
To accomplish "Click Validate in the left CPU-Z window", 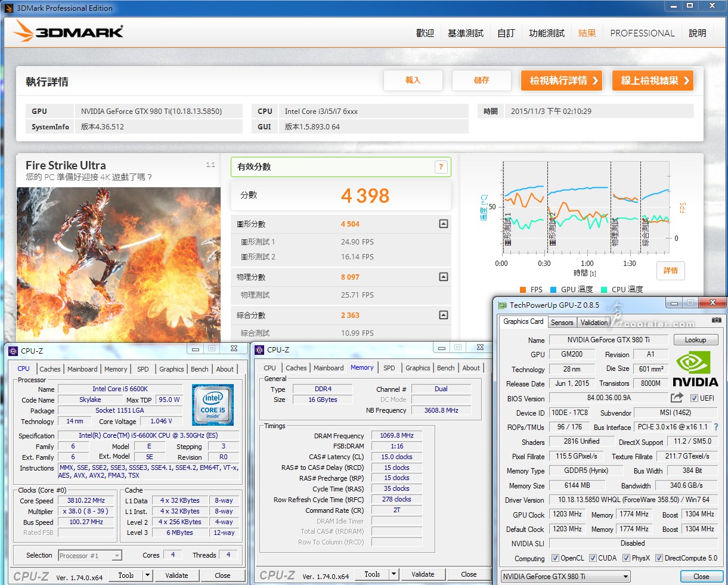I will tap(176, 575).
